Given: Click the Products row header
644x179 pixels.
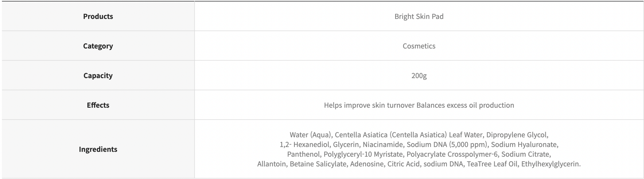Looking at the screenshot, I should coord(98,16).
